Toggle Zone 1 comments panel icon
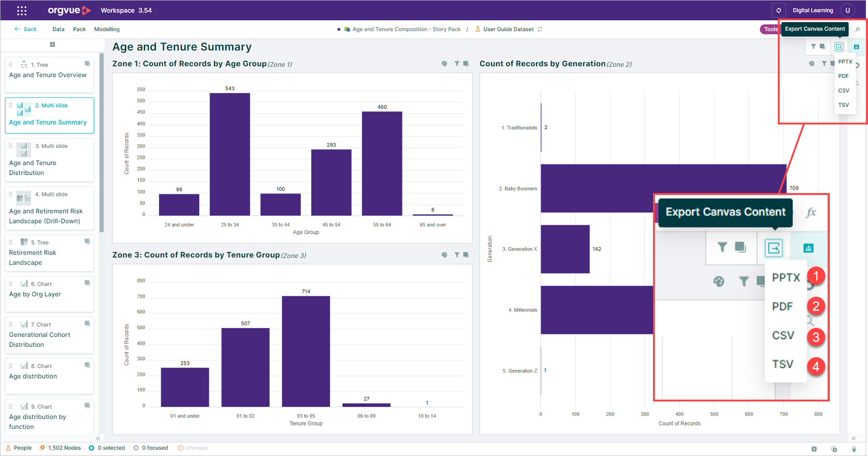Viewport: 868px width, 456px height. [x=466, y=64]
